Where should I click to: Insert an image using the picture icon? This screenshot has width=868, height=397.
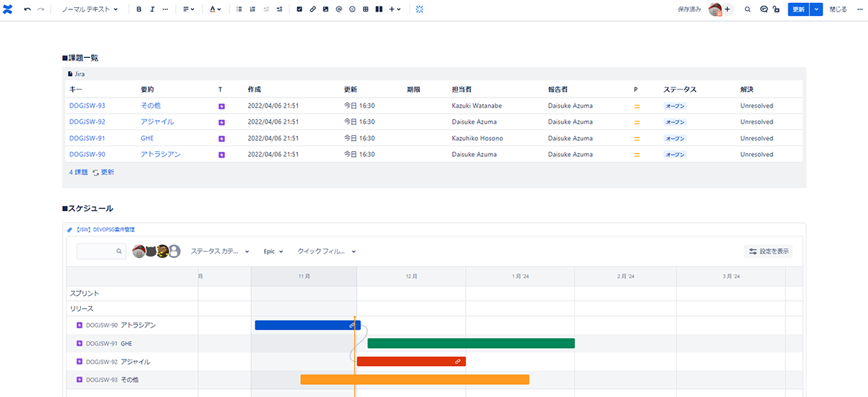[325, 9]
